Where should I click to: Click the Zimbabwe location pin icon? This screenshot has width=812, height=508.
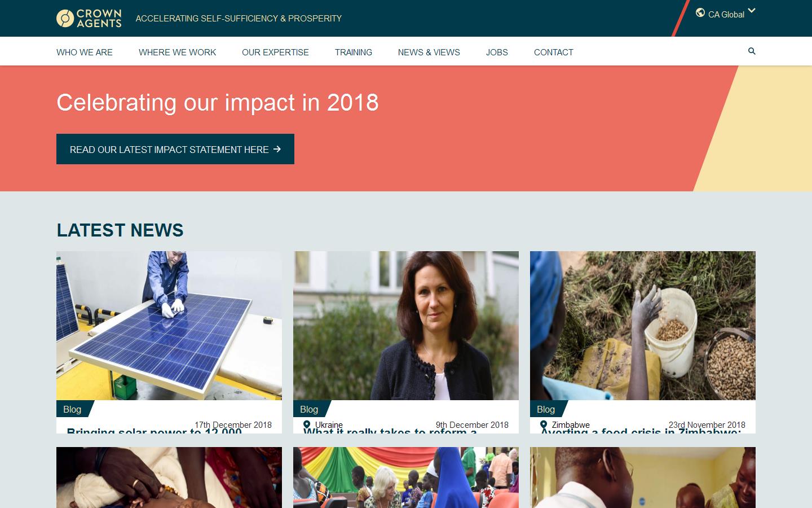(x=544, y=424)
